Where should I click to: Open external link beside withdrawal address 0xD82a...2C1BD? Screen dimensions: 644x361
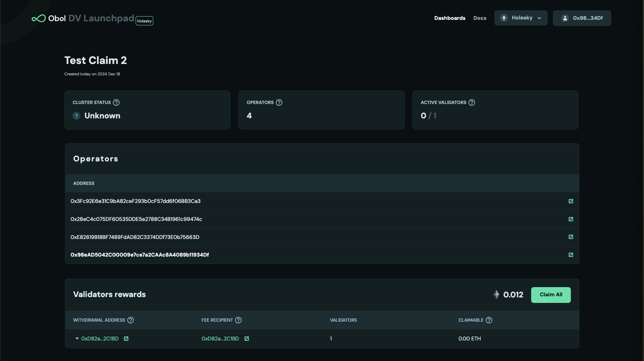pyautogui.click(x=126, y=339)
